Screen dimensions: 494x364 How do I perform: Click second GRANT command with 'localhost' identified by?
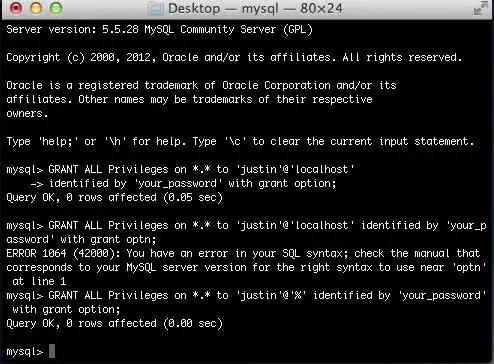pyautogui.click(x=246, y=226)
